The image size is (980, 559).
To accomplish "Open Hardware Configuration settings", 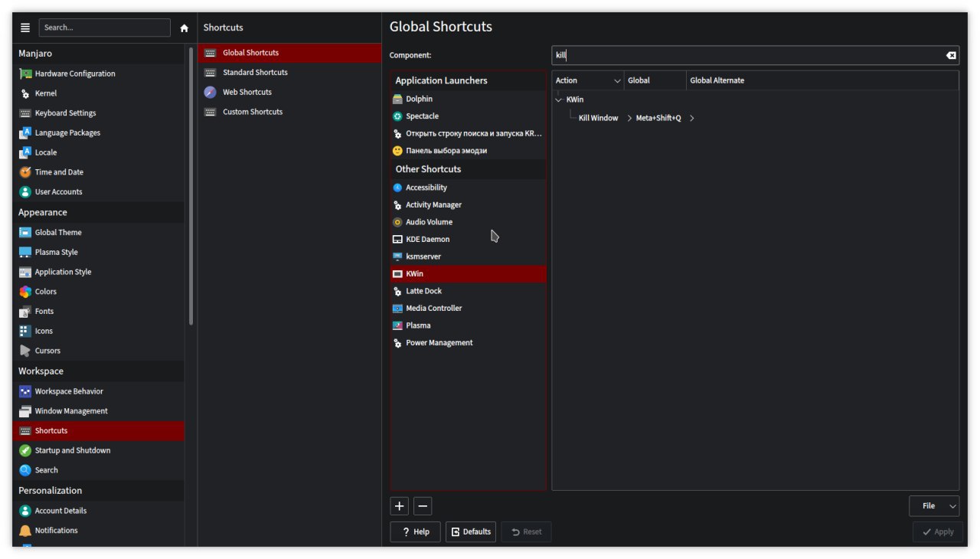I will point(98,74).
